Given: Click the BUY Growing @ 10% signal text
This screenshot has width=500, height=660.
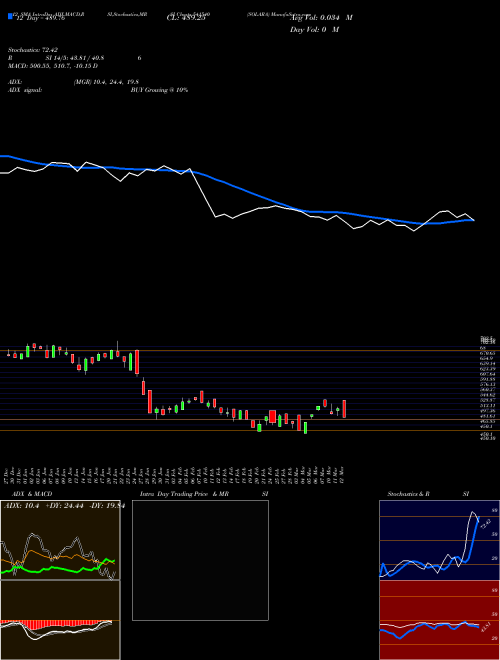Looking at the screenshot, I should [159, 90].
